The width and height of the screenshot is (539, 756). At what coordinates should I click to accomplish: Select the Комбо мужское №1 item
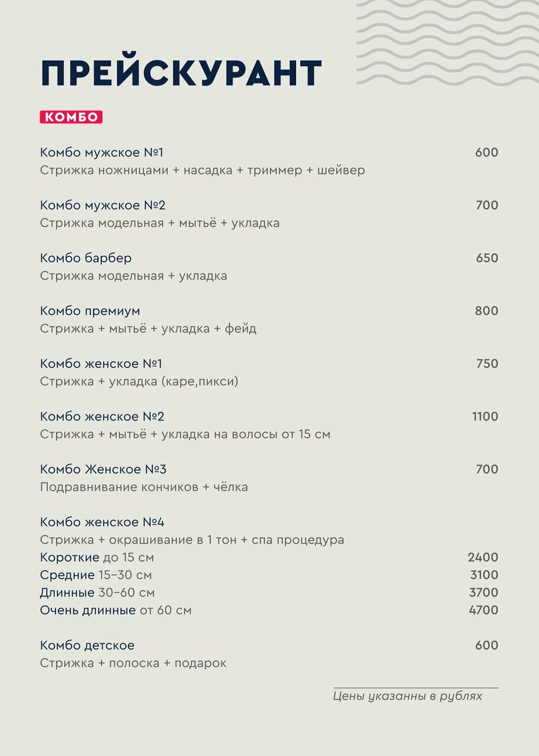pyautogui.click(x=102, y=152)
